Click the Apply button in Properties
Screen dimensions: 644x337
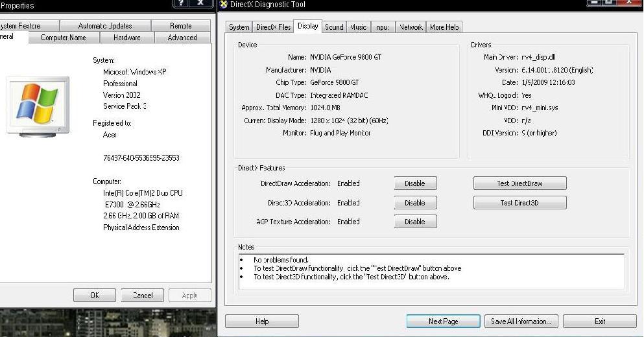[190, 296]
